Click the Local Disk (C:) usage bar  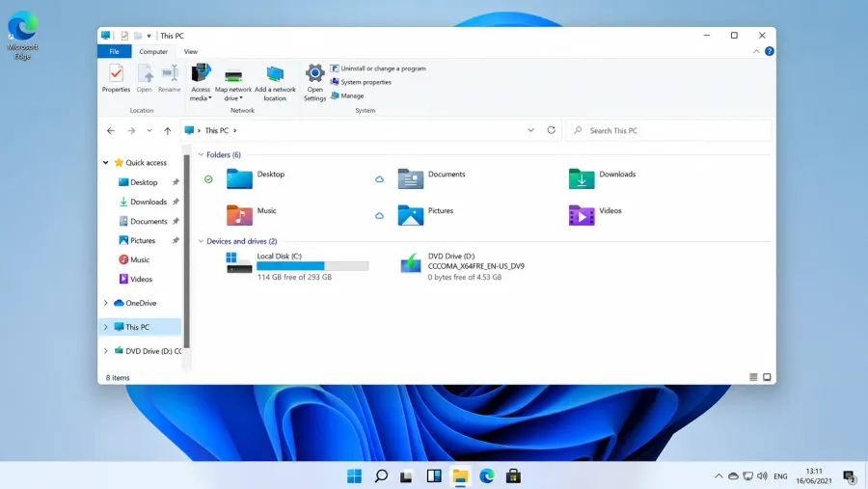coord(312,266)
